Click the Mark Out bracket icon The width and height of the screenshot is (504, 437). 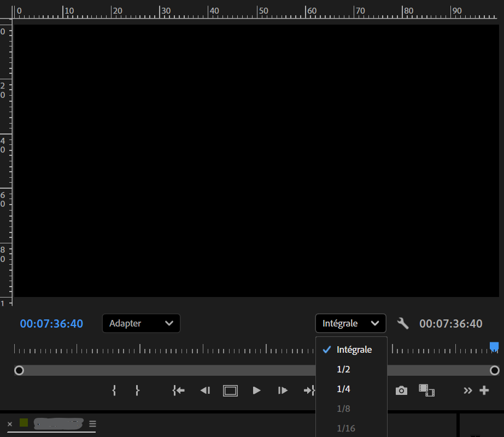click(x=137, y=391)
